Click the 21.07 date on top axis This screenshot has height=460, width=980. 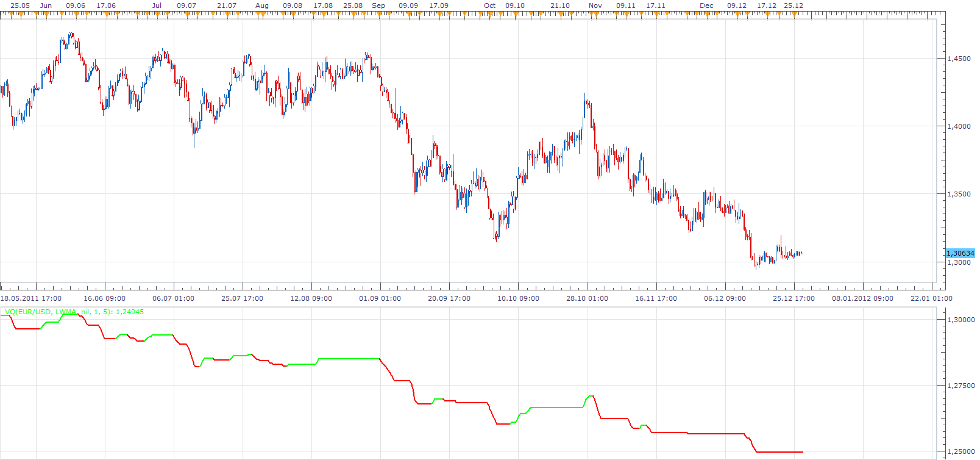227,5
